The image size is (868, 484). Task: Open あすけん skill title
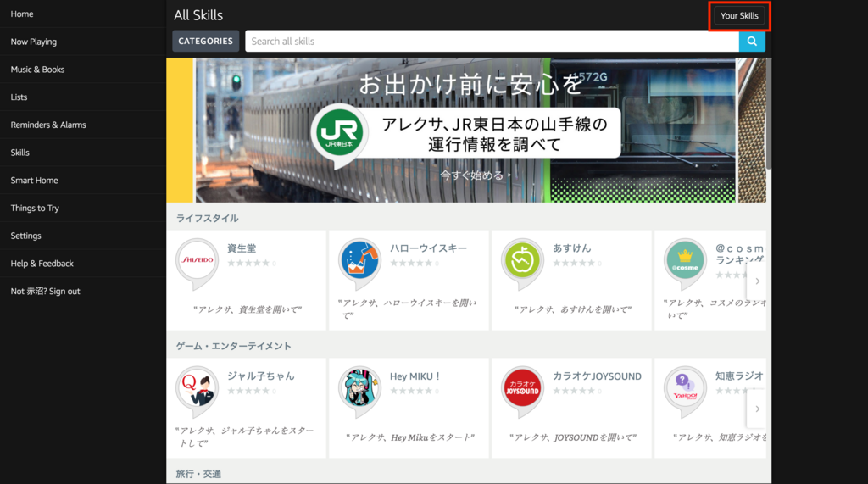pyautogui.click(x=571, y=248)
